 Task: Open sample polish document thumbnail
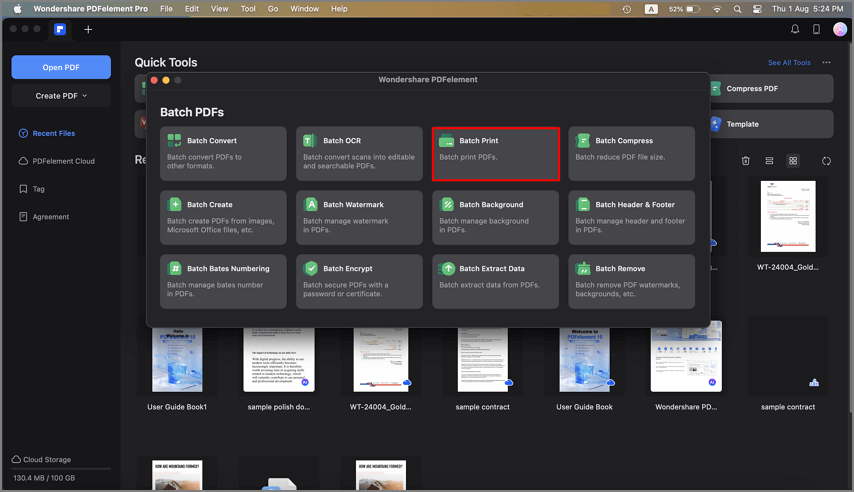coord(279,360)
